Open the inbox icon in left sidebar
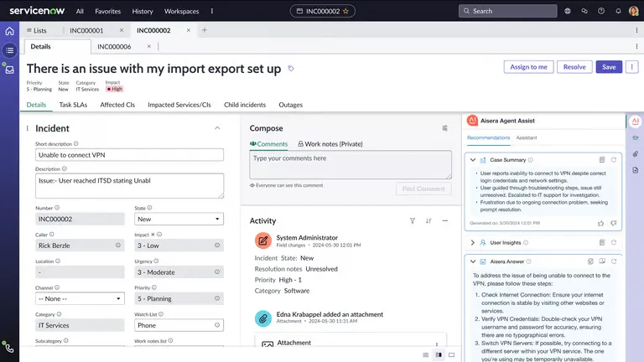Image resolution: width=644 pixels, height=362 pixels. click(9, 70)
